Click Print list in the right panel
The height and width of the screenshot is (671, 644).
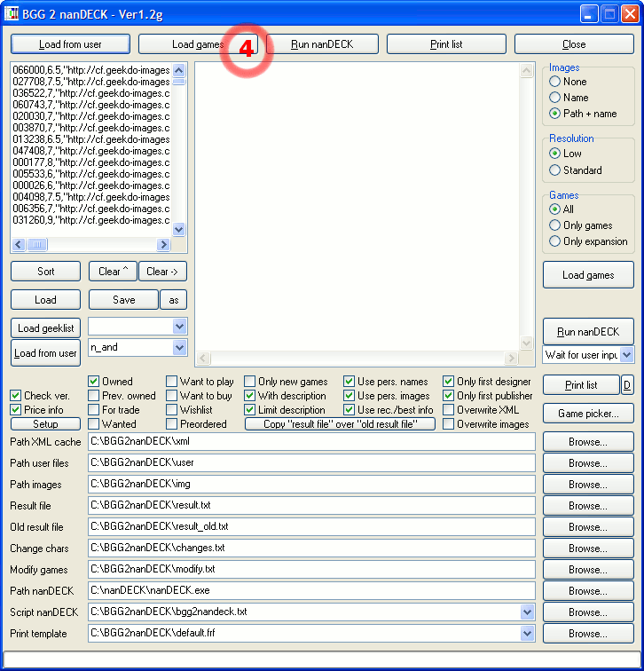(581, 384)
